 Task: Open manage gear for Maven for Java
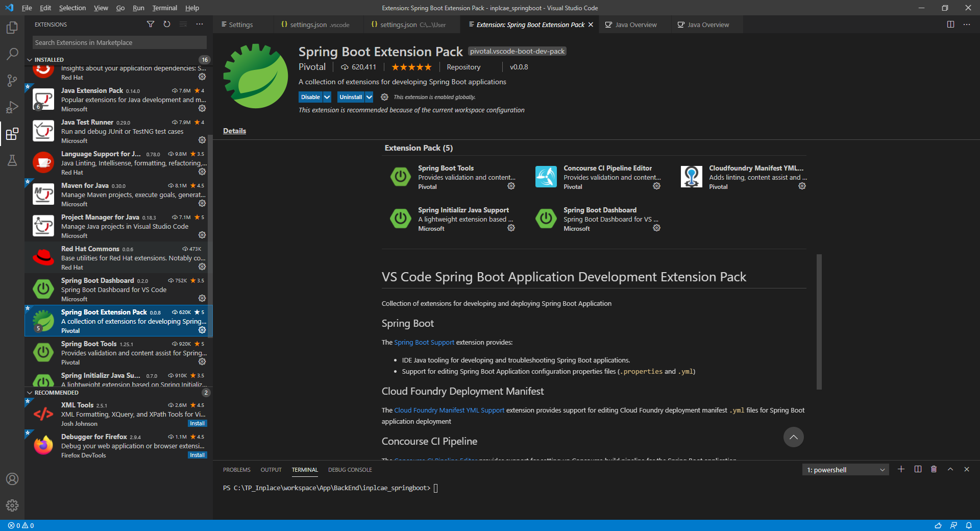click(x=202, y=203)
